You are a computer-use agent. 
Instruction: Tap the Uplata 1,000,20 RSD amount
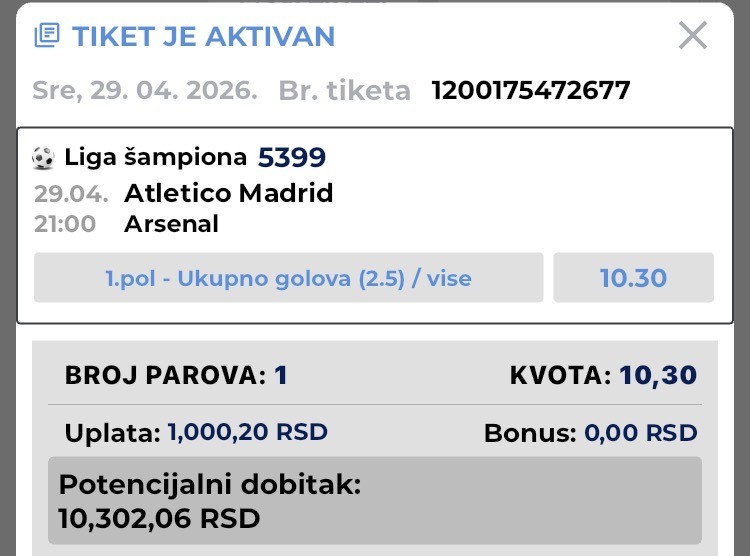[196, 433]
